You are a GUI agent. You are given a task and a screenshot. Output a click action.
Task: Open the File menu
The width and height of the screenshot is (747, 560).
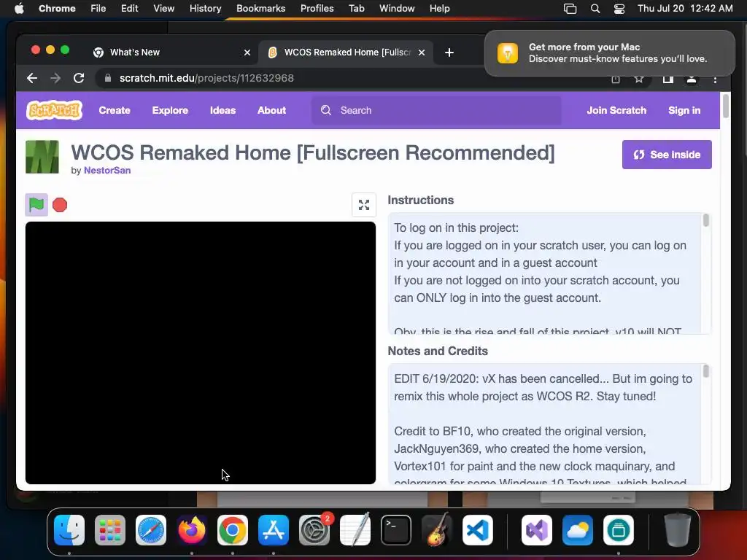[x=98, y=8]
